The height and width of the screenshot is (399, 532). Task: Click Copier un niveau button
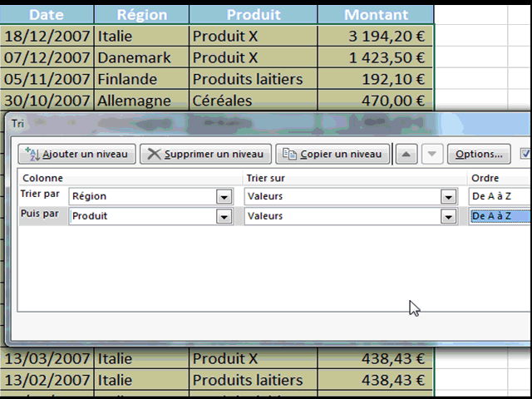pos(332,154)
